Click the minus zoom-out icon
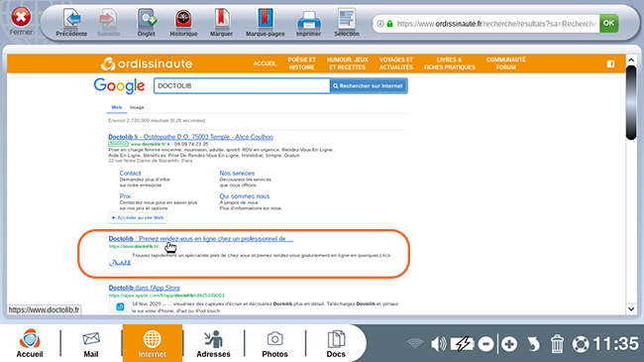644x362 pixels. click(x=485, y=344)
